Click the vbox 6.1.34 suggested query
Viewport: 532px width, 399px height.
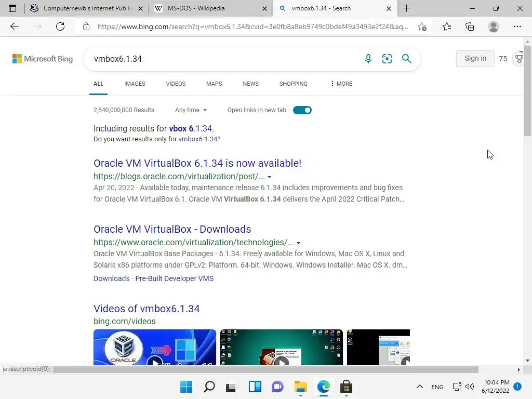(191, 129)
